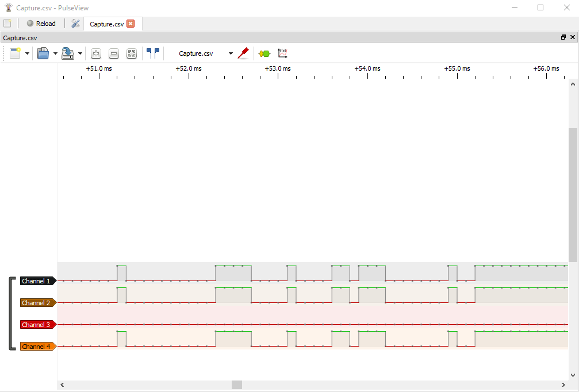Click the +56.0 ms ruler label

(546, 68)
